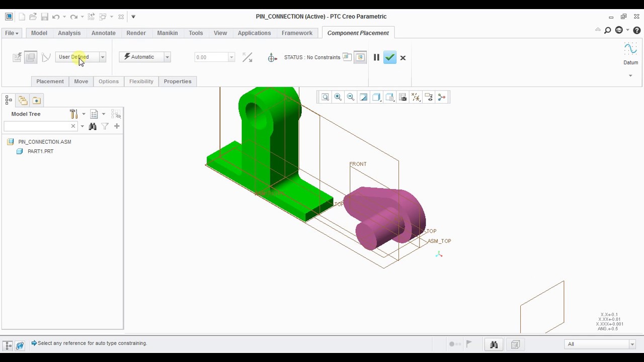The image size is (644, 362).
Task: Click the interface placement icon
Action: click(x=18, y=57)
